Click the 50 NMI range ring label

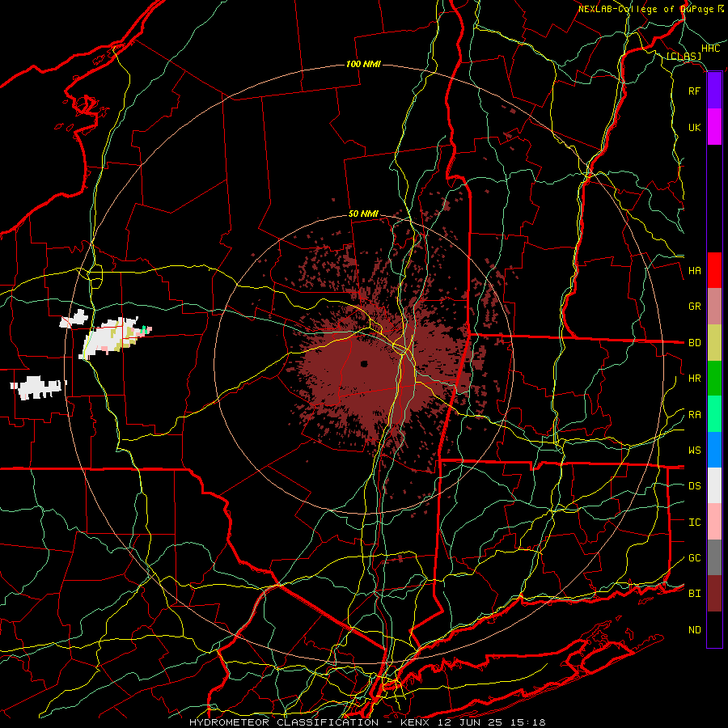click(x=363, y=214)
